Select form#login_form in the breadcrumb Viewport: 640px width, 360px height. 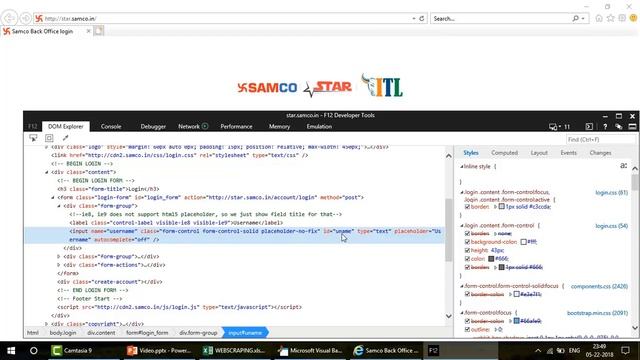click(147, 333)
